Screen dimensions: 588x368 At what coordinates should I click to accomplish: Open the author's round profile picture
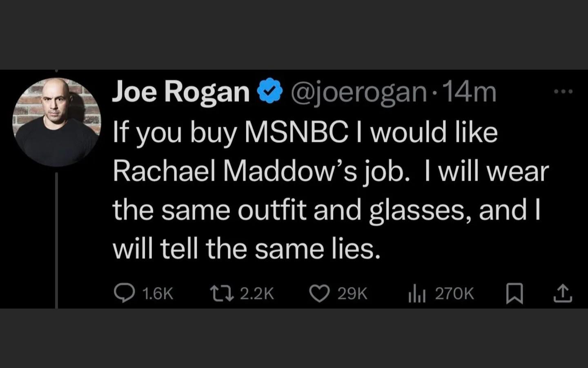(x=57, y=122)
